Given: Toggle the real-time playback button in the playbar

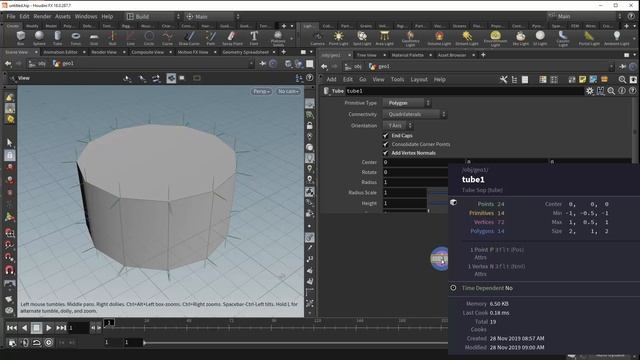Looking at the screenshot, I should [49, 342].
